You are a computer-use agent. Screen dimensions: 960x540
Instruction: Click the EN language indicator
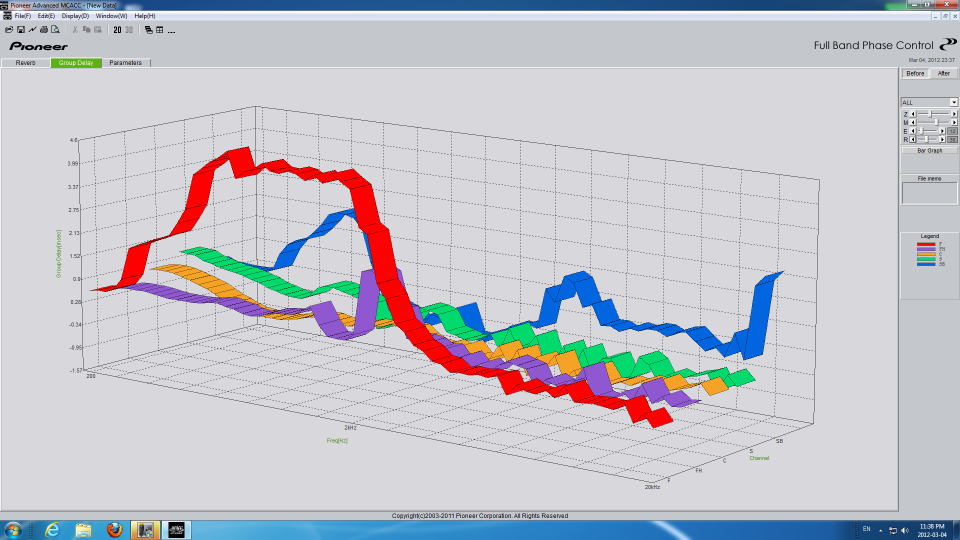click(866, 529)
